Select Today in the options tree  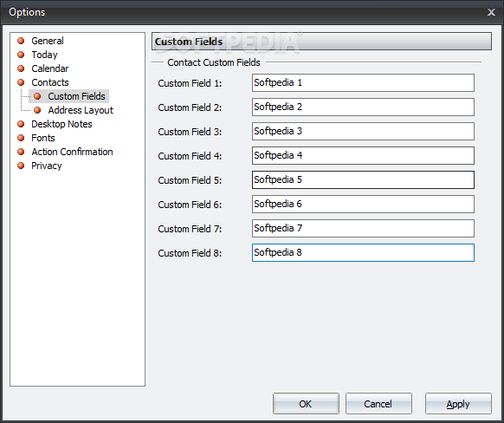coord(44,55)
